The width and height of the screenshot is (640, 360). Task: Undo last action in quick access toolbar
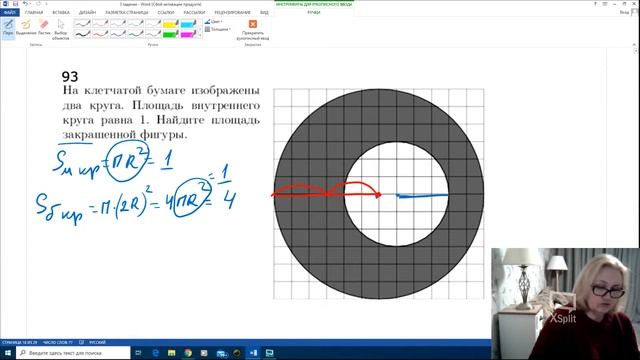click(x=25, y=4)
